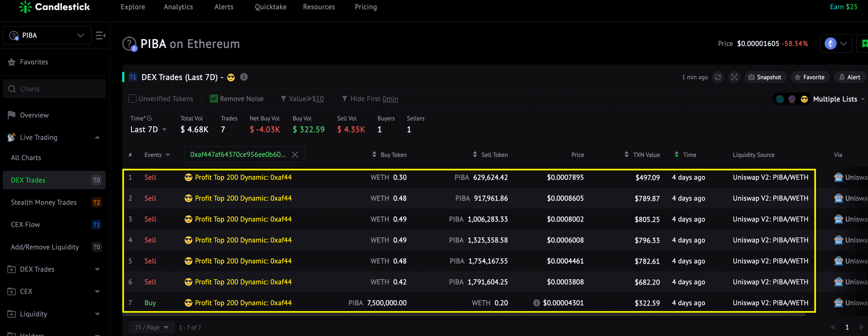Click the Overview flag icon
The image size is (868, 336).
[11, 115]
